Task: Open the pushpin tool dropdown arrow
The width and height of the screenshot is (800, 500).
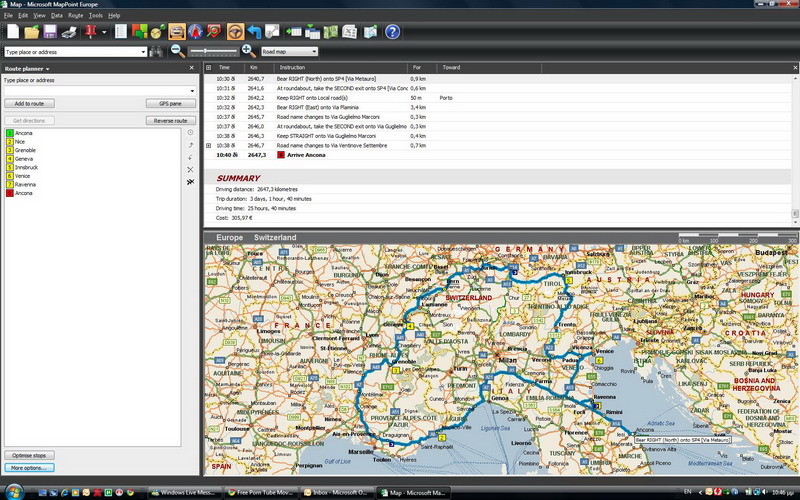Action: click(x=103, y=32)
